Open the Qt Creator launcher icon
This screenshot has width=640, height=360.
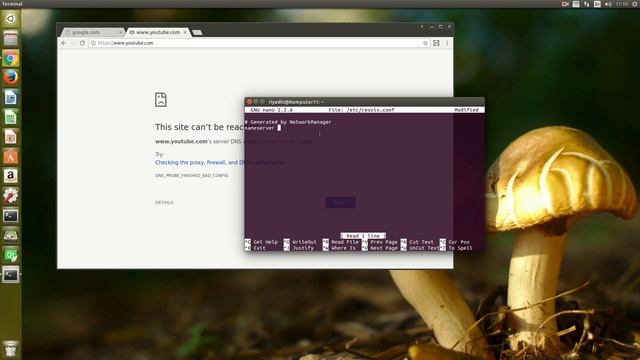point(11,255)
